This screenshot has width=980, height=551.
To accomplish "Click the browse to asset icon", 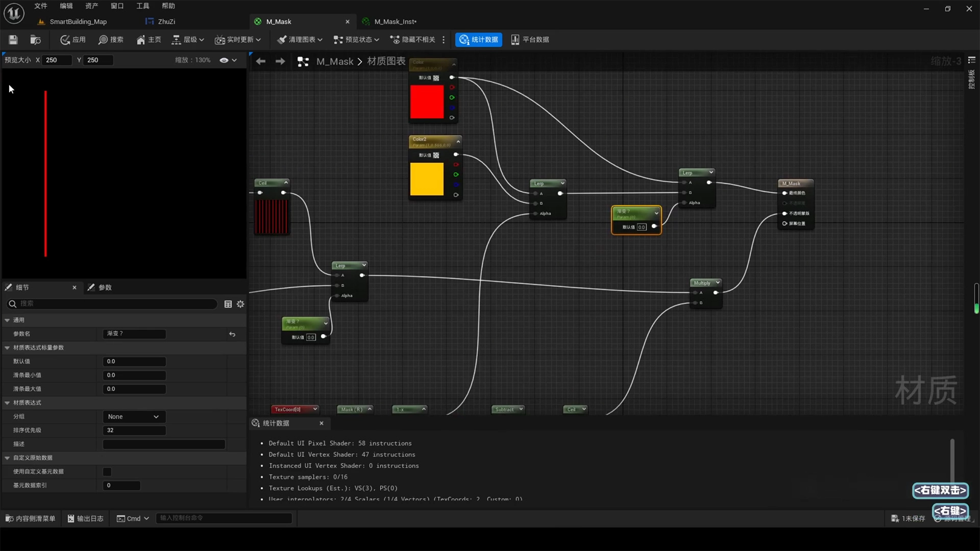I will [35, 40].
